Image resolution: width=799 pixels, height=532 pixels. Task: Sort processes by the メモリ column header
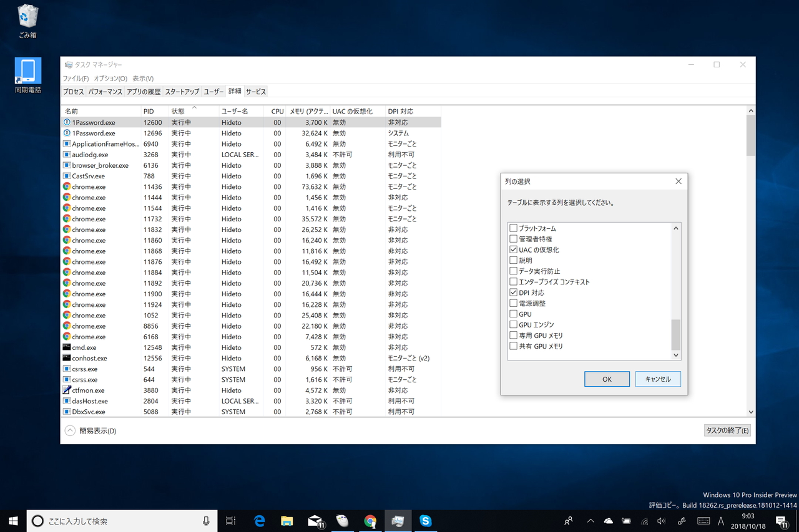tap(308, 111)
